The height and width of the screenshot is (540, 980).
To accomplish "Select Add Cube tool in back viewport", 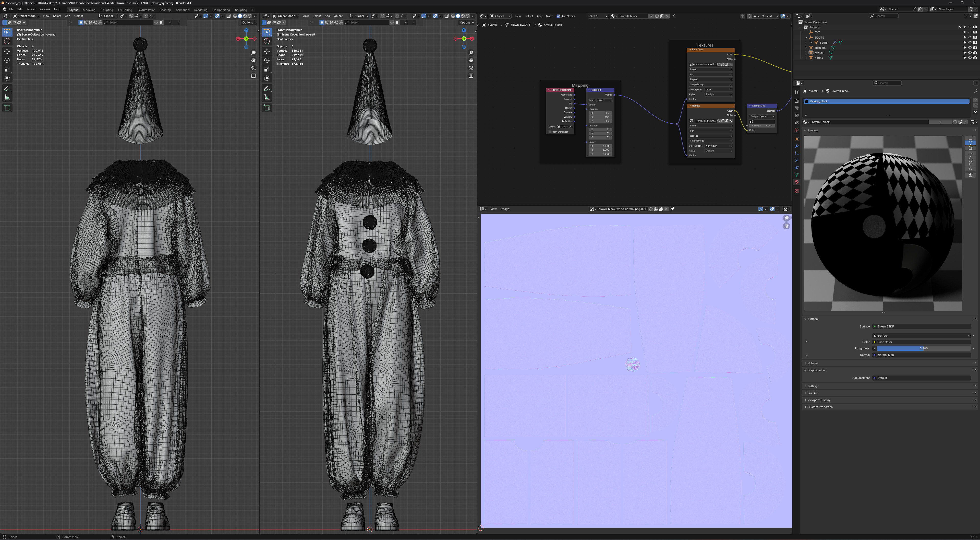I will click(x=7, y=108).
